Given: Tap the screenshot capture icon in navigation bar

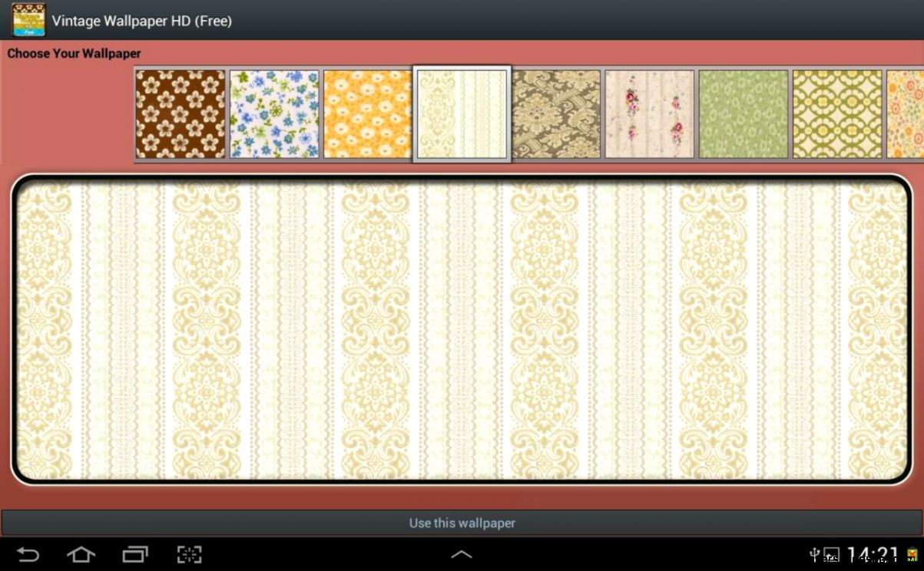Looking at the screenshot, I should click(189, 554).
